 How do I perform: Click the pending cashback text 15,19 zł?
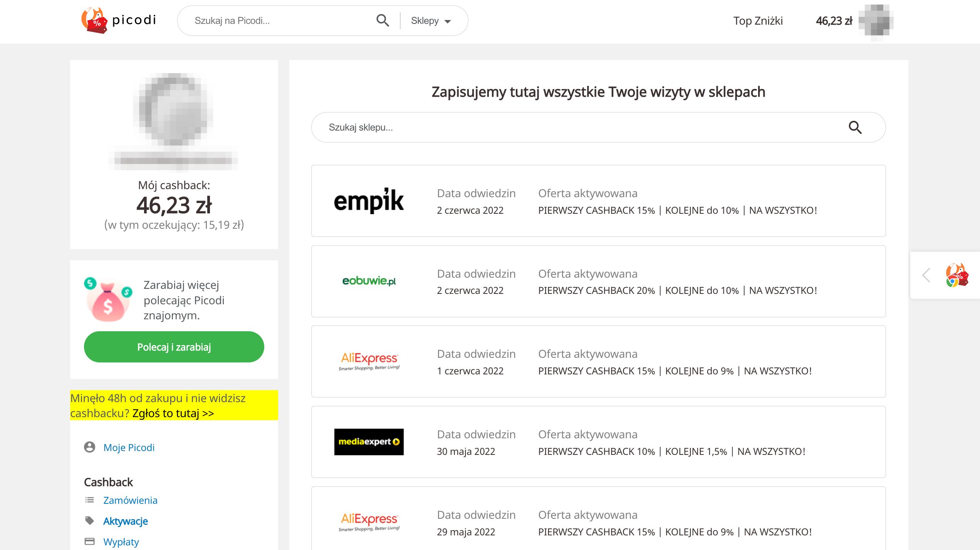click(x=174, y=225)
